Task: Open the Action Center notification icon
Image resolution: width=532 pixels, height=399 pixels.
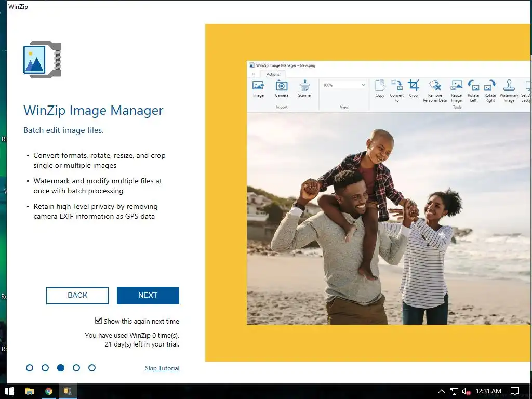Action: click(515, 391)
